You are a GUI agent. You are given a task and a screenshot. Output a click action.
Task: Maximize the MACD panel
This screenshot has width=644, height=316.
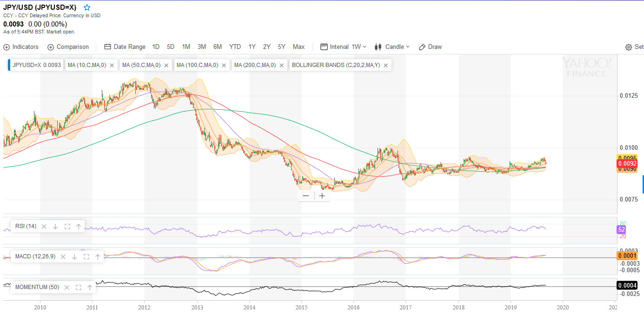(86, 256)
